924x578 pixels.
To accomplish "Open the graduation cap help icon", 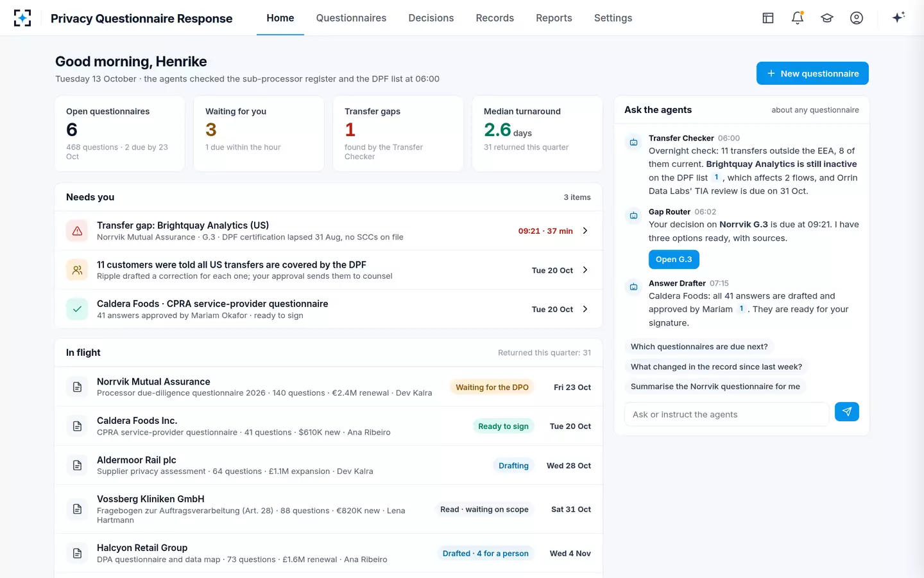I will click(827, 18).
